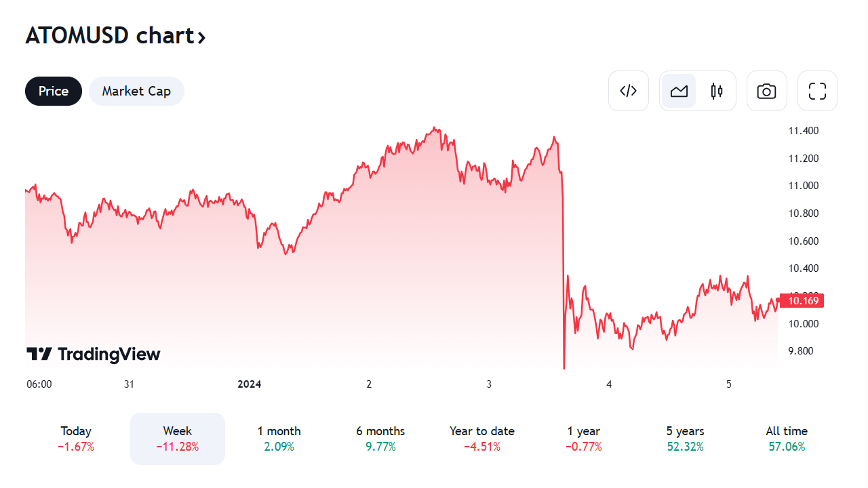Show Year to date performance
This screenshot has height=488, width=868.
coord(482,439)
